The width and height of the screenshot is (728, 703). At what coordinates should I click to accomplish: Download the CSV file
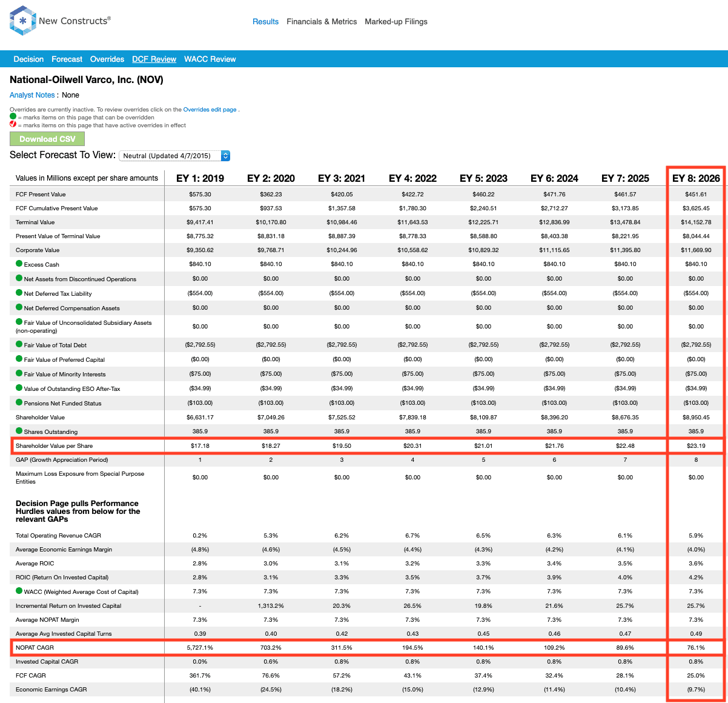point(47,139)
